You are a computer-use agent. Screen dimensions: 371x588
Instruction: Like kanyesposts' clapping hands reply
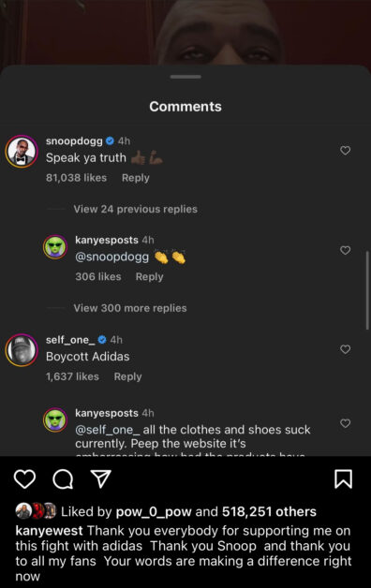[345, 250]
